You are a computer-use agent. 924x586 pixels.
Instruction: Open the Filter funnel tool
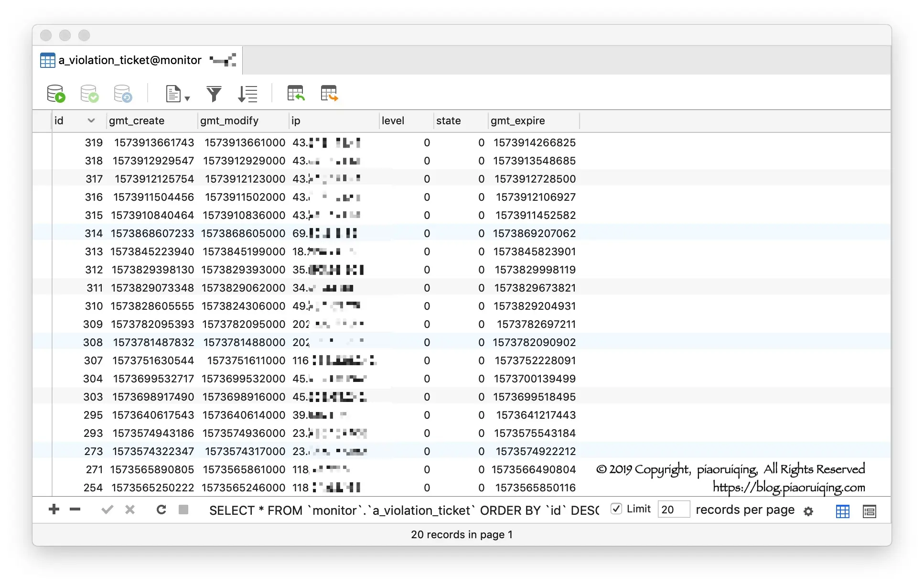point(214,94)
